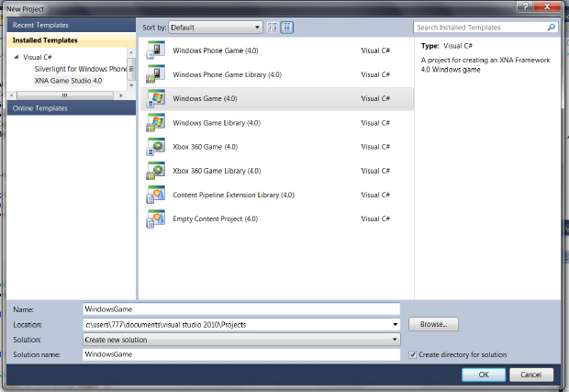This screenshot has height=392, width=569.
Task: Select the Xbox 360 Game Library icon
Action: [x=156, y=170]
